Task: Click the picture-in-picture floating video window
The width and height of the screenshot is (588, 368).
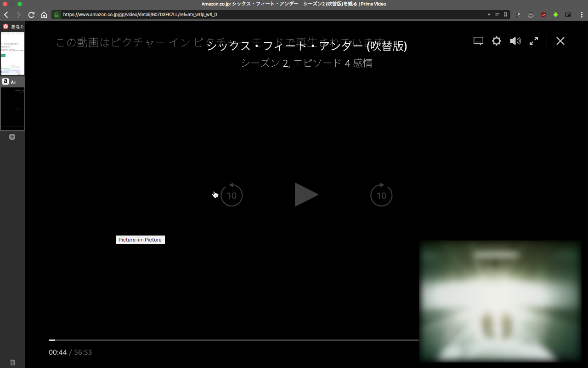Action: (x=500, y=301)
